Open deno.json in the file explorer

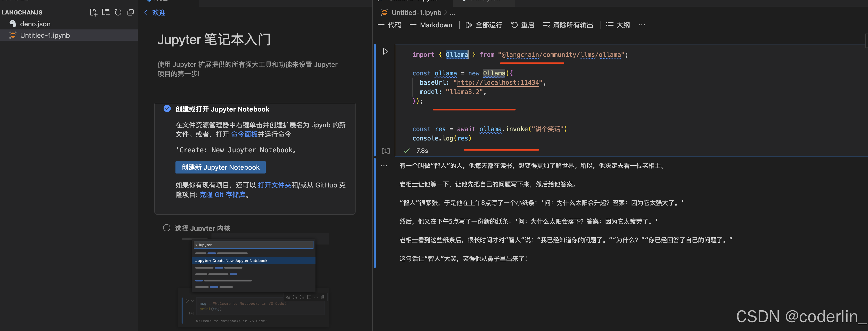35,24
